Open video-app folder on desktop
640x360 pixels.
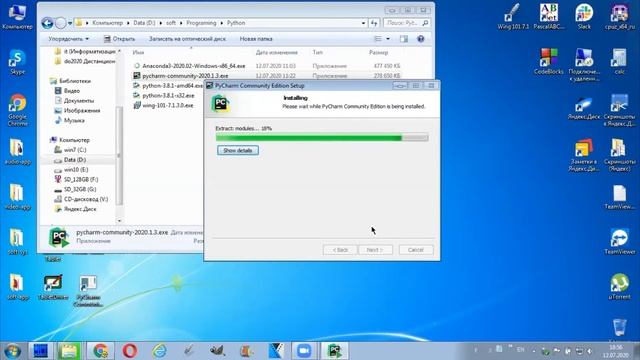[x=17, y=197]
